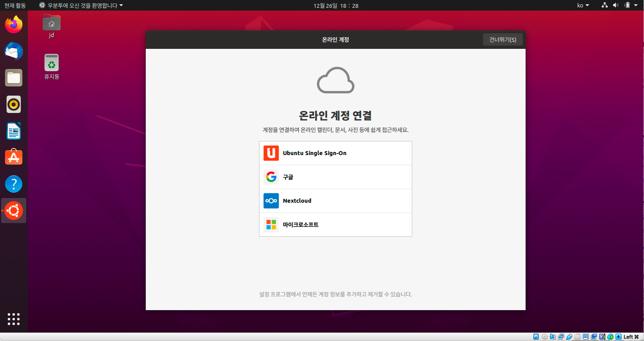
Task: Click the Microsoft logo icon
Action: point(271,225)
